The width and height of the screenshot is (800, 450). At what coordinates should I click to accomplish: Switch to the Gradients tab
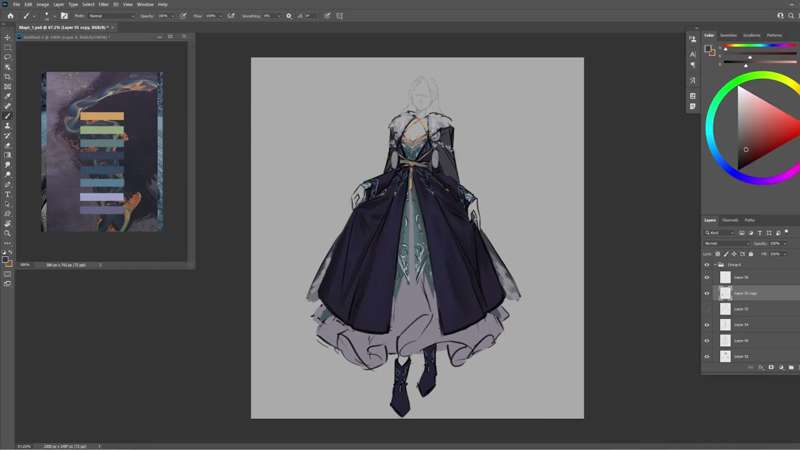tap(752, 35)
